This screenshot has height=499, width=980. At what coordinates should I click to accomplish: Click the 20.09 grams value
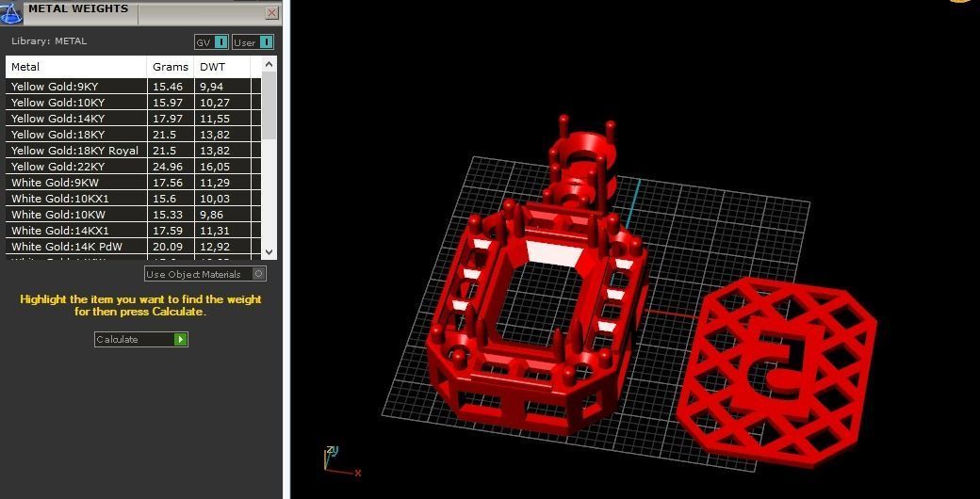[x=168, y=247]
